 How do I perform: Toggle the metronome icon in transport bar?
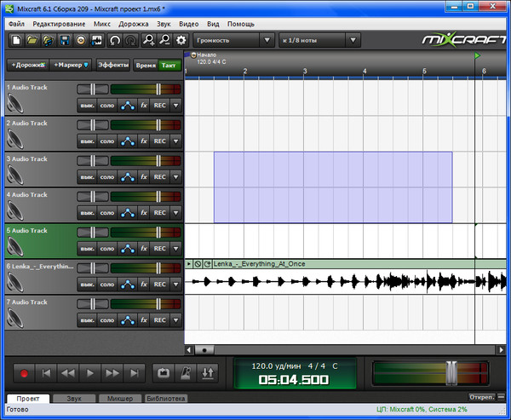point(185,373)
